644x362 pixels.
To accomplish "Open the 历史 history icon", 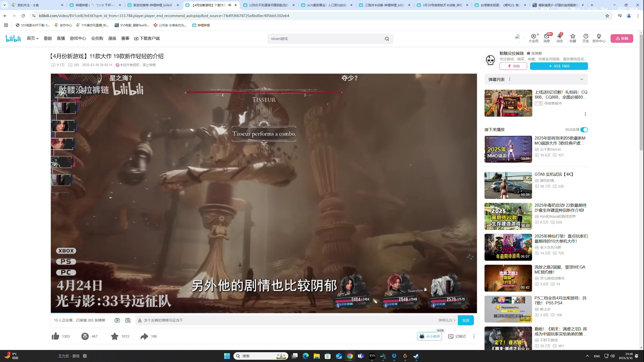I will tap(586, 38).
